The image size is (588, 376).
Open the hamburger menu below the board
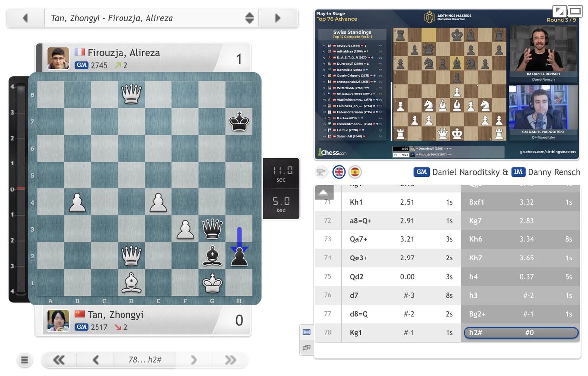(x=24, y=360)
